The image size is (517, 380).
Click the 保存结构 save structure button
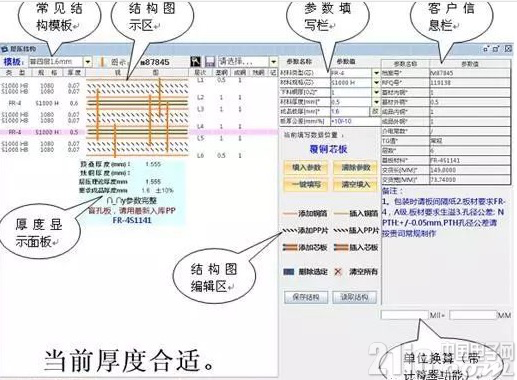(306, 297)
